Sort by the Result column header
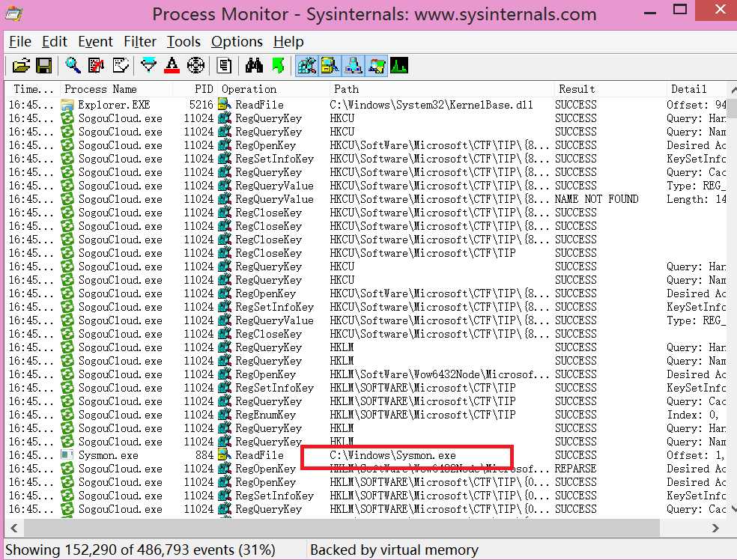 point(610,89)
